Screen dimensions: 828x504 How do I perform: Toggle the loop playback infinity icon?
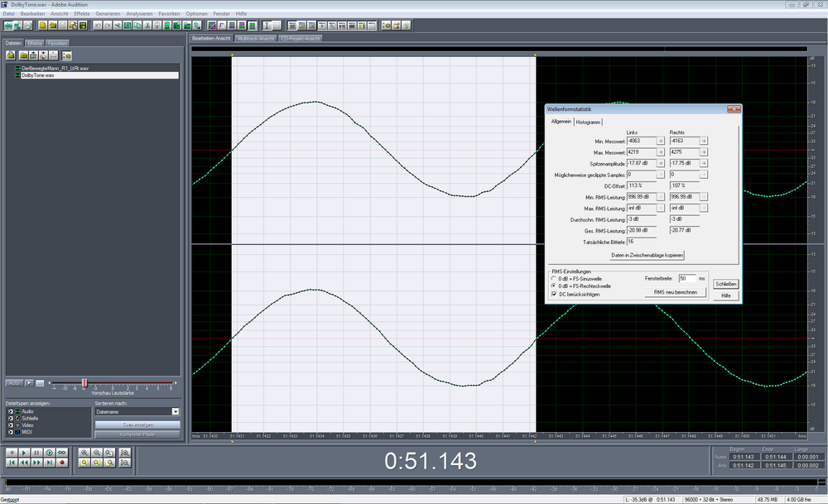(62, 453)
